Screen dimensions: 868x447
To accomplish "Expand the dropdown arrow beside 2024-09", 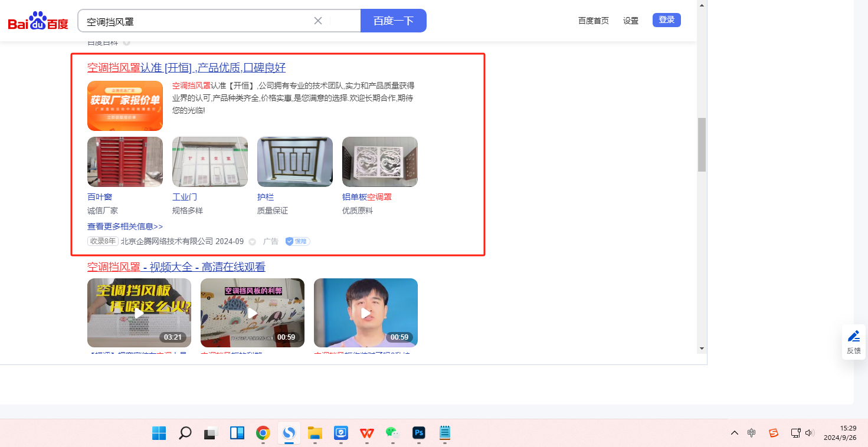I will (x=252, y=242).
